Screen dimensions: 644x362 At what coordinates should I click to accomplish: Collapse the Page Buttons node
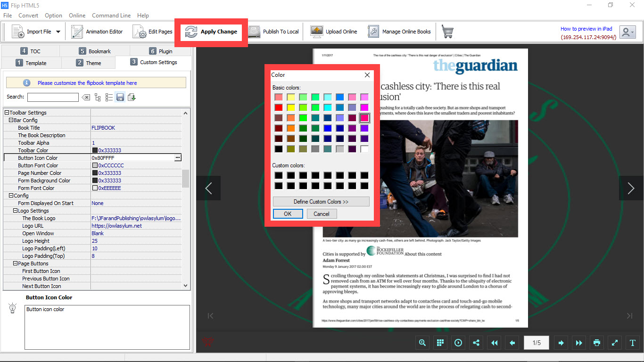coord(15,263)
